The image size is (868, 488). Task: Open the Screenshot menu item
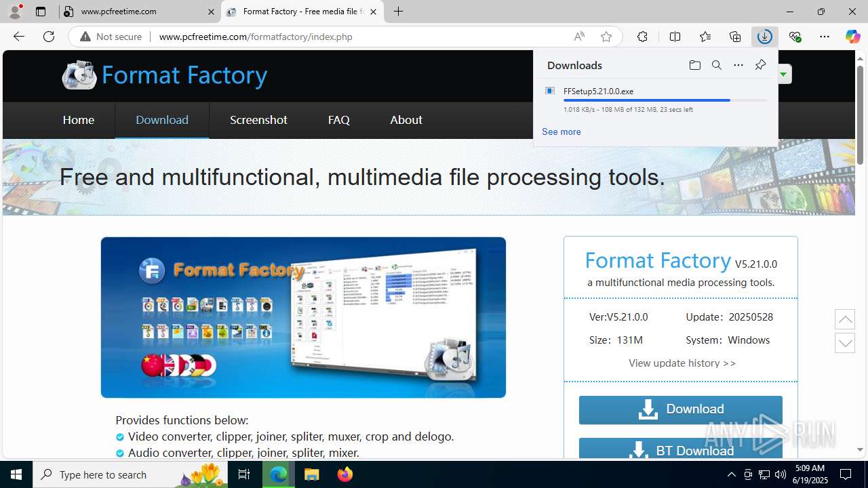[x=258, y=120]
